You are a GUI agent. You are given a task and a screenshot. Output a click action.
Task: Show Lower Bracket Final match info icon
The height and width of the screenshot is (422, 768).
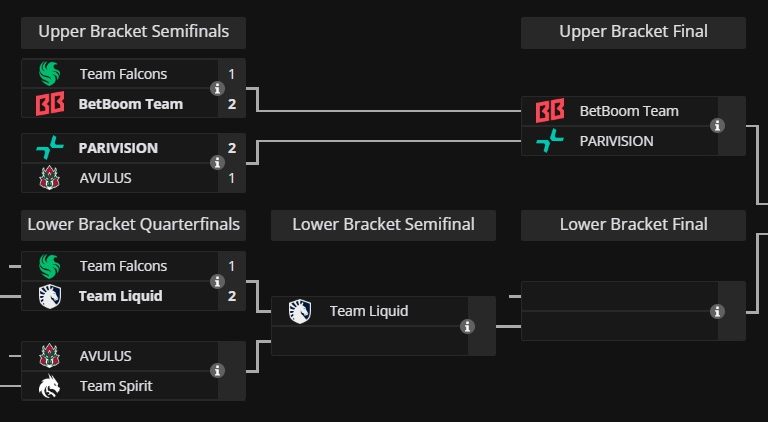click(717, 311)
